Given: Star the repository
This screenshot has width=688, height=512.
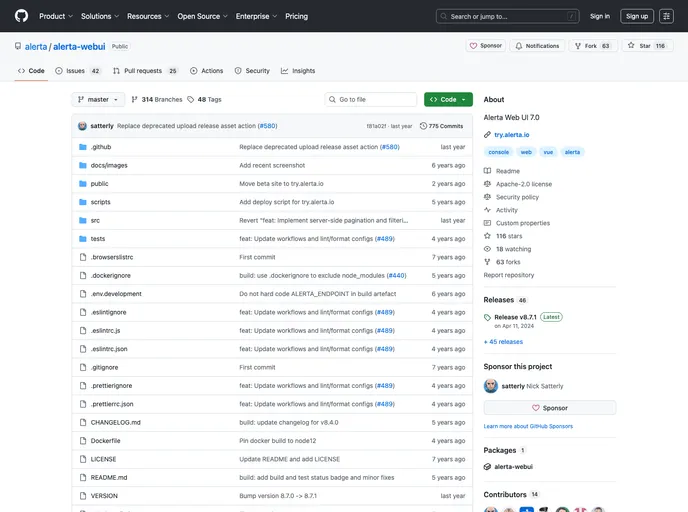Looking at the screenshot, I should (x=647, y=46).
